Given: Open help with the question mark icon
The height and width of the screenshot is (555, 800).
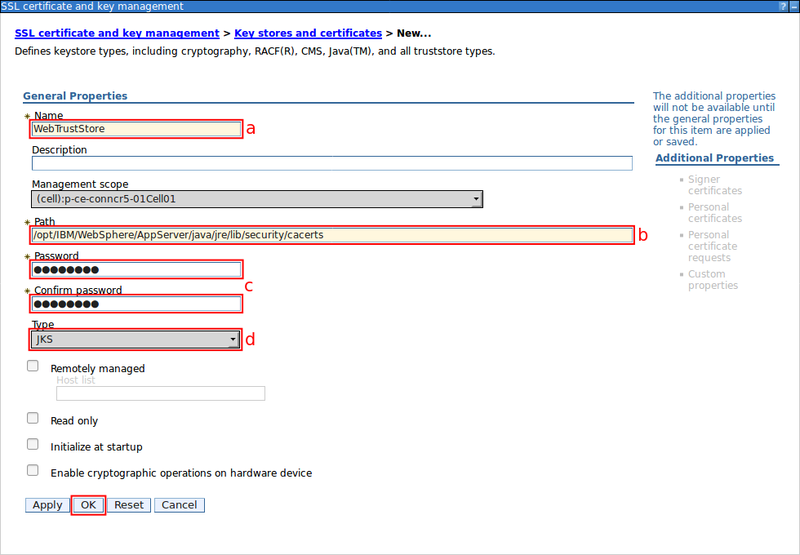Looking at the screenshot, I should (x=781, y=7).
